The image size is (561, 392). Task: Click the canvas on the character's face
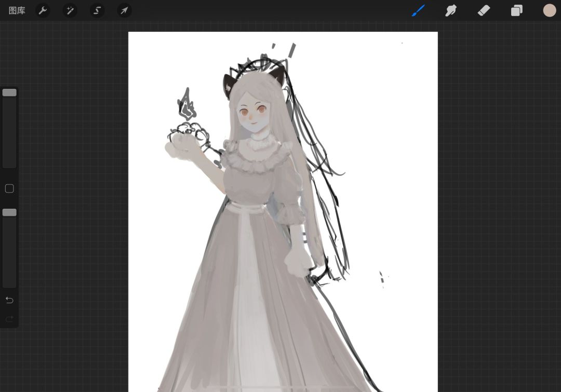(253, 113)
